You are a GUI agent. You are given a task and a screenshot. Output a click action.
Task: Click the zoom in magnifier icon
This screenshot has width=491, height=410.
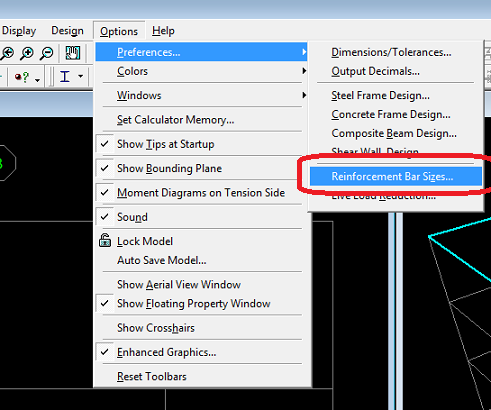27,53
